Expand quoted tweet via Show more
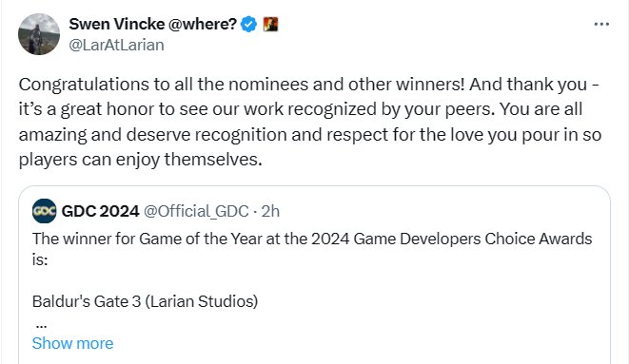Image resolution: width=629 pixels, height=364 pixels. (x=72, y=343)
